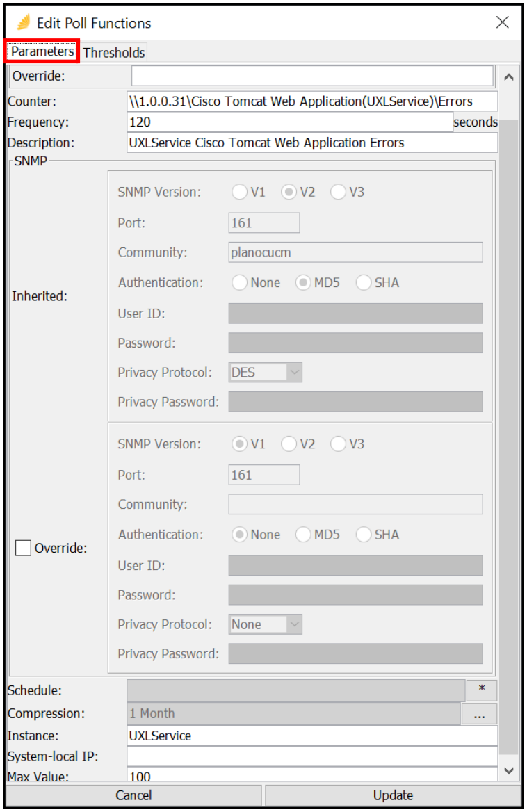Viewport: 527px width, 812px height.
Task: Click Override section Port field
Action: tap(264, 475)
